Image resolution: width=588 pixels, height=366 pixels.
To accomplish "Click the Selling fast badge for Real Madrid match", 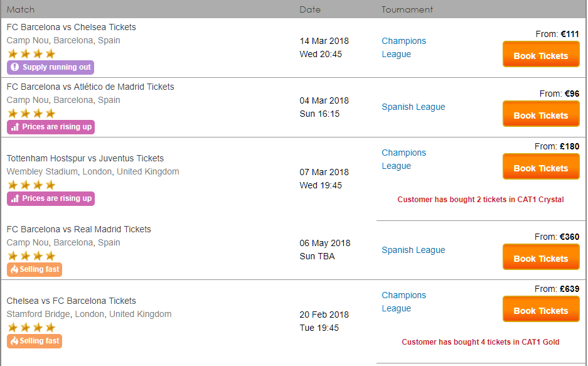I will (35, 269).
